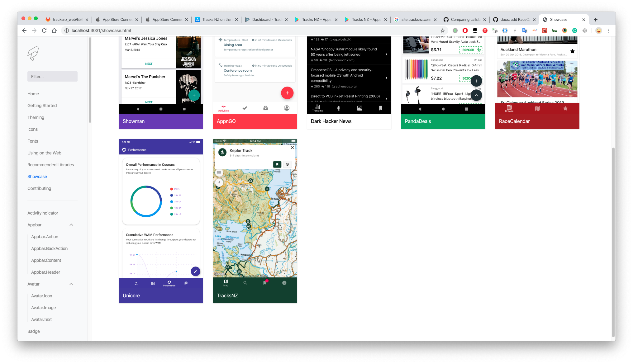Screen dimensions: 633x364
Task: Collapse the Avatar section chevron
Action: (71, 284)
